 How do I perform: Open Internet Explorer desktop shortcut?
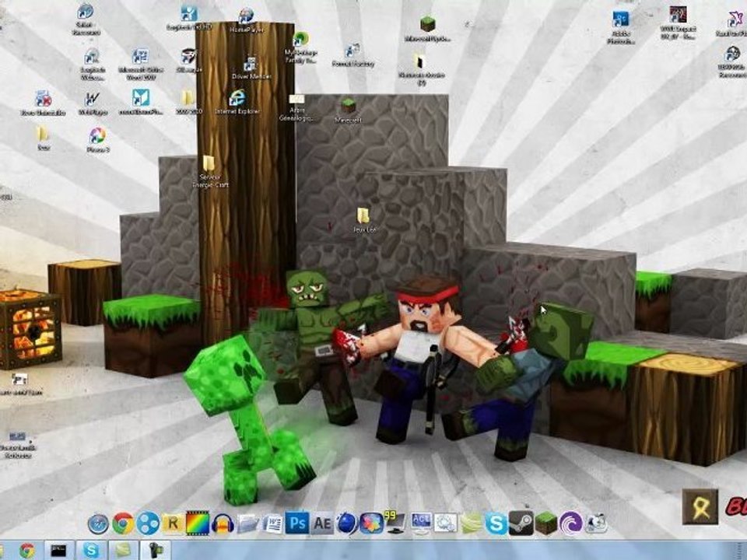click(x=237, y=103)
